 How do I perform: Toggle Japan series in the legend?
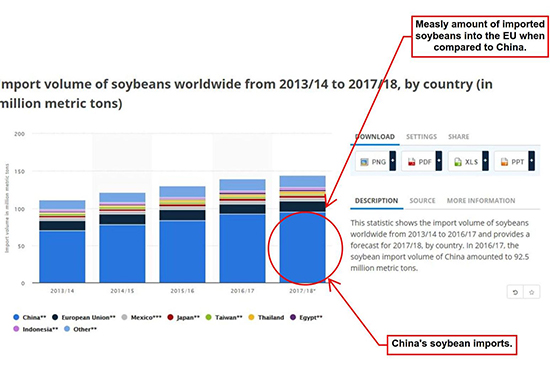(183, 318)
